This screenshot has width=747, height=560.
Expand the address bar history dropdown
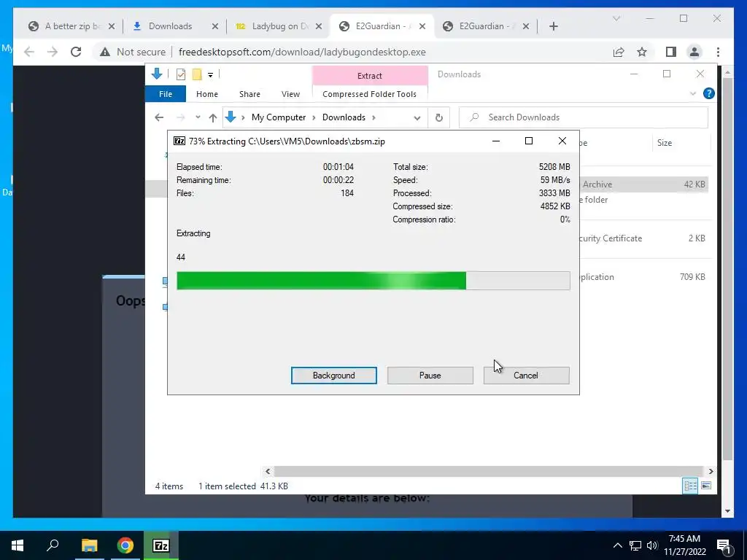[417, 117]
